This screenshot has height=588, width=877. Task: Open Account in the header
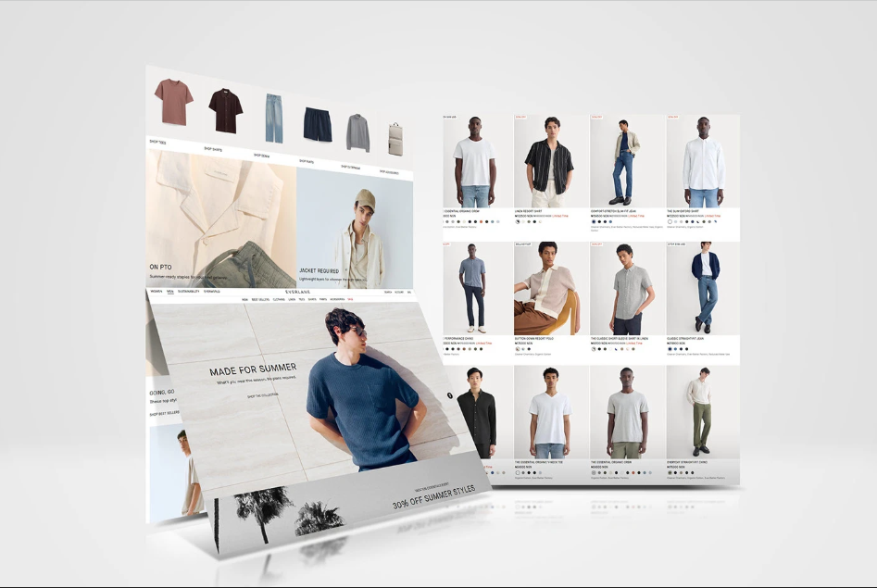click(x=399, y=292)
